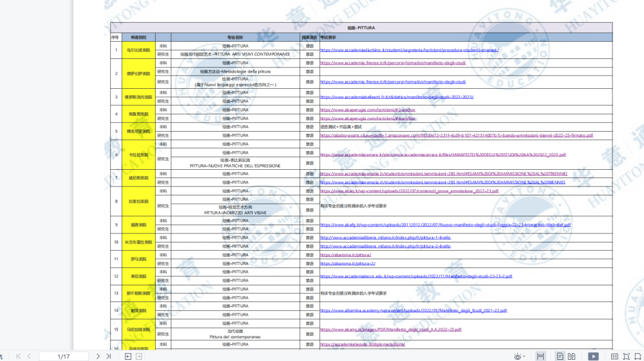The height and width of the screenshot is (361, 644).
Task: Start the slideshow play button
Action: coord(593,356)
